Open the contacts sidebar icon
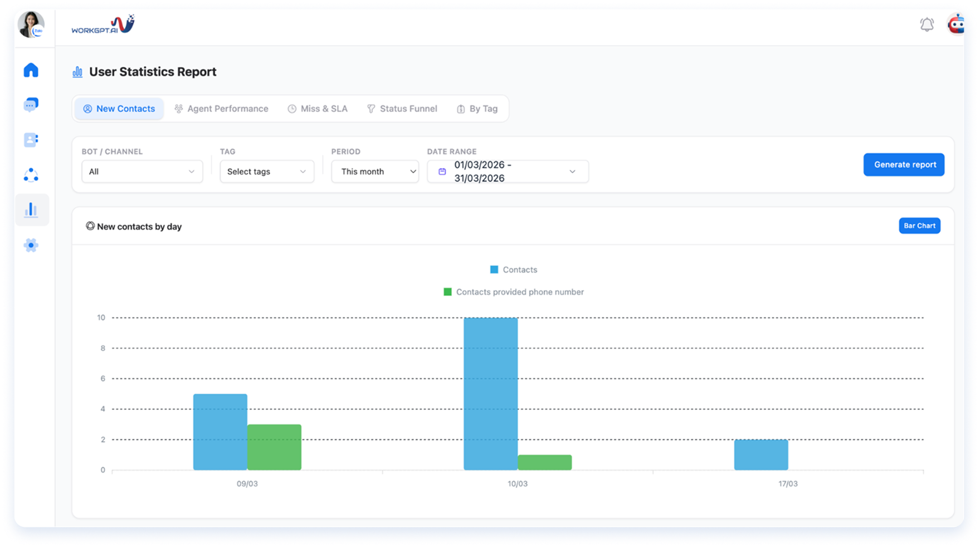This screenshot has height=548, width=980. pyautogui.click(x=31, y=140)
